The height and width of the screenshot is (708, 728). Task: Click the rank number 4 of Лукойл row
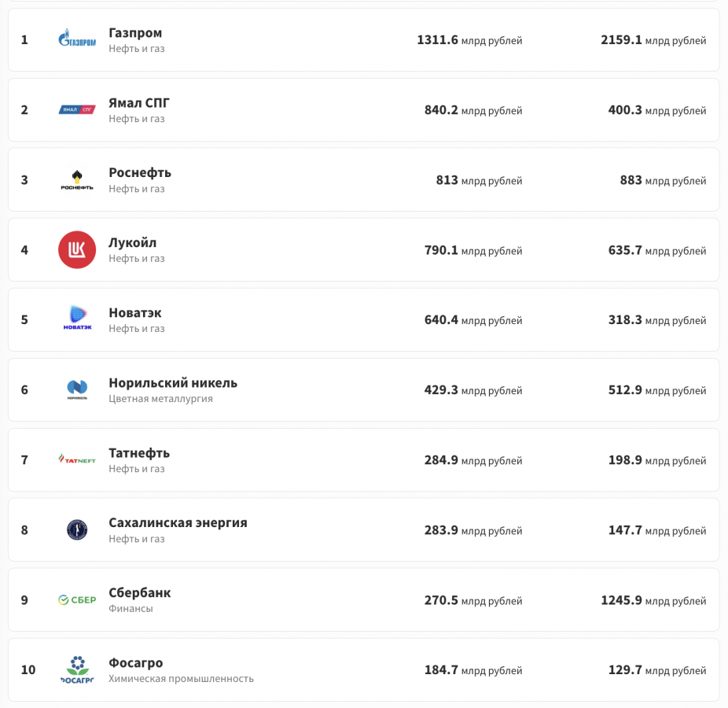click(x=24, y=250)
